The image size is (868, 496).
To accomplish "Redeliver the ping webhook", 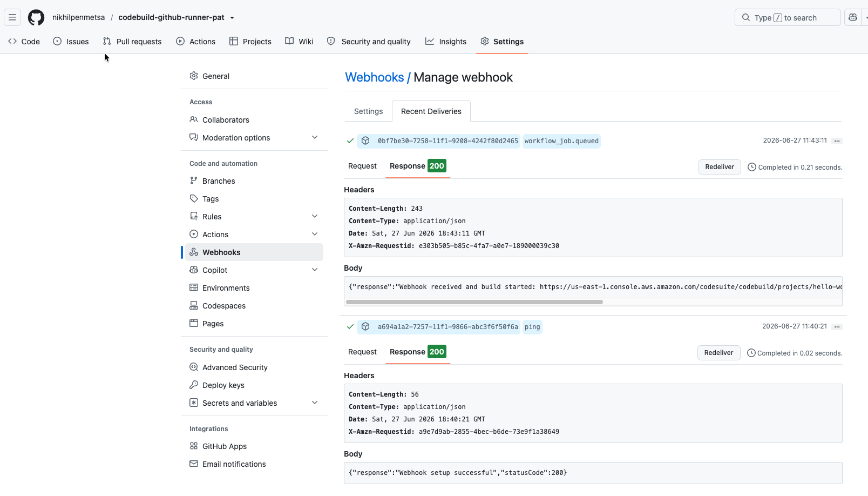I will tap(718, 353).
